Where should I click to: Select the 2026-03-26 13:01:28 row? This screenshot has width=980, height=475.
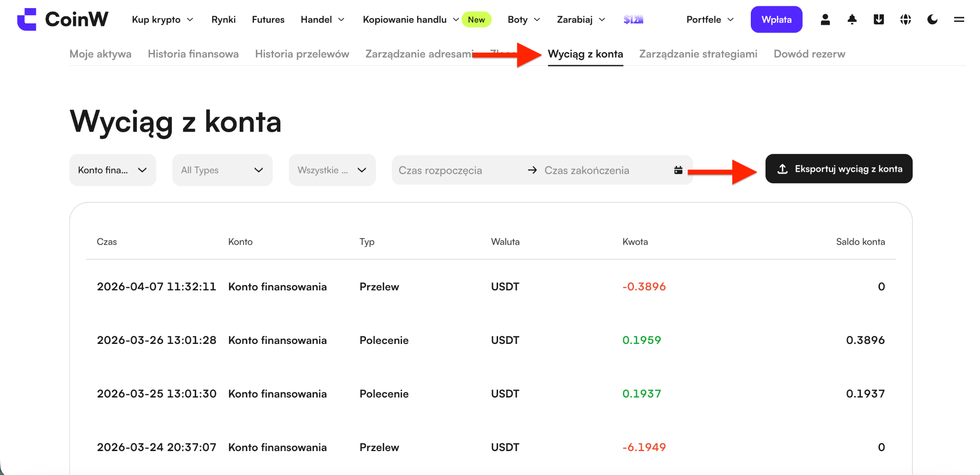coord(491,340)
